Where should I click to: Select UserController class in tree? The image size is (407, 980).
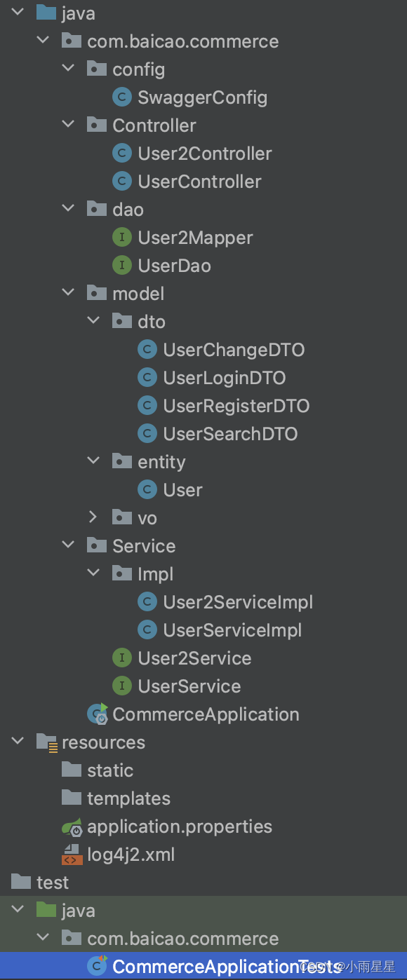pyautogui.click(x=199, y=182)
